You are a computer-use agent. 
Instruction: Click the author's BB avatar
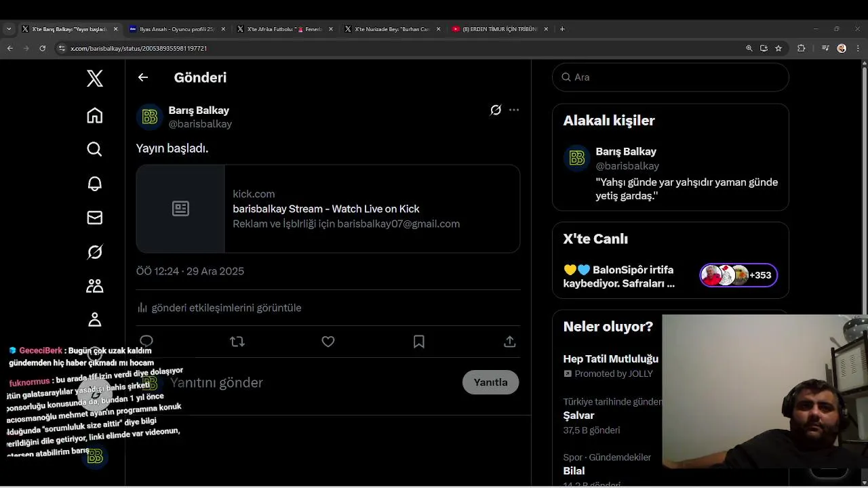pos(150,117)
